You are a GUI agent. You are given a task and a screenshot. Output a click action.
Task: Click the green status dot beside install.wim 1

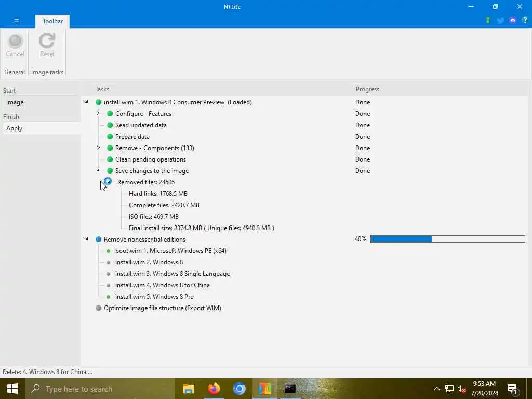[x=98, y=102]
